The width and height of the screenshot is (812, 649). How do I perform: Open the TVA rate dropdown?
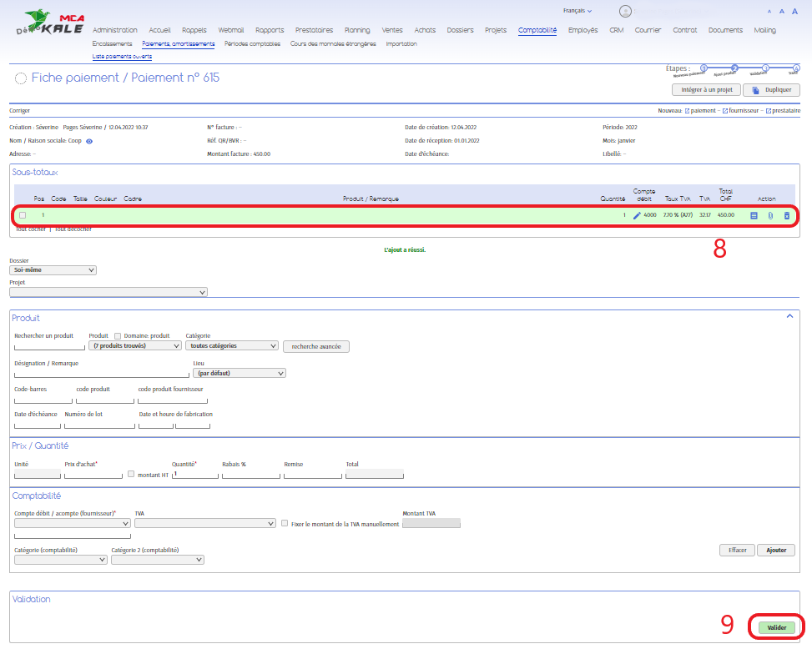click(204, 523)
